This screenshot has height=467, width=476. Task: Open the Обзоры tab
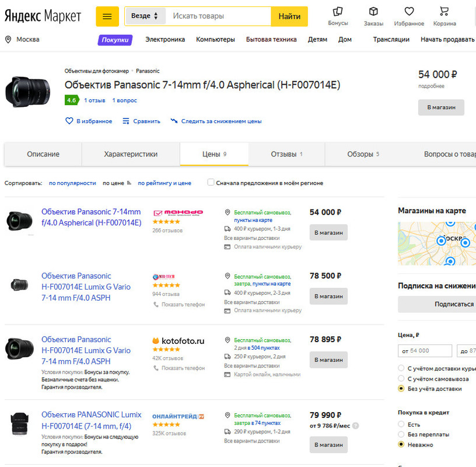pyautogui.click(x=363, y=154)
